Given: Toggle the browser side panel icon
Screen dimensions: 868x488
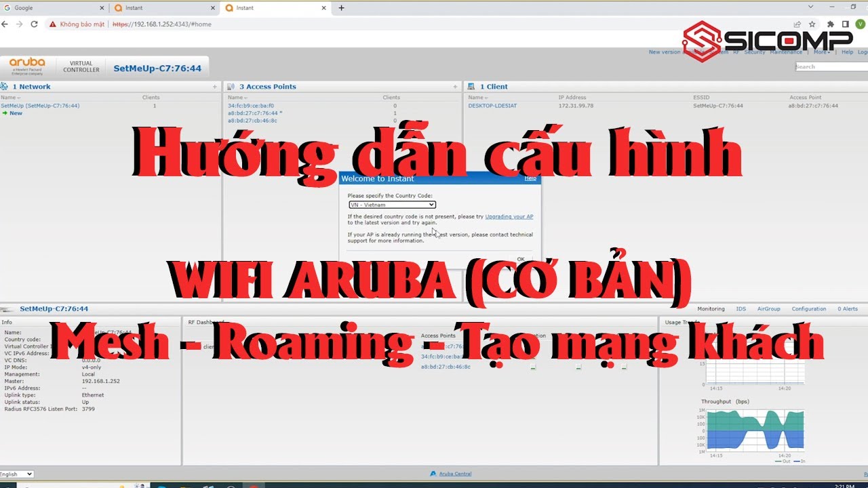Looking at the screenshot, I should coord(845,24).
